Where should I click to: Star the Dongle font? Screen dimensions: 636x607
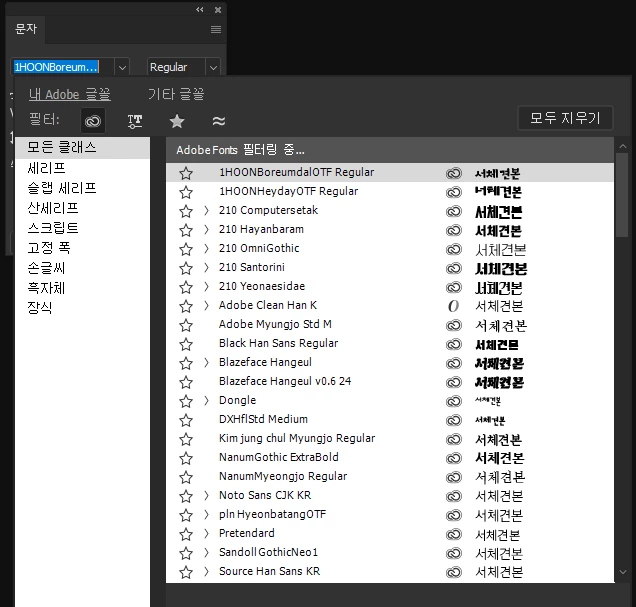coord(186,401)
